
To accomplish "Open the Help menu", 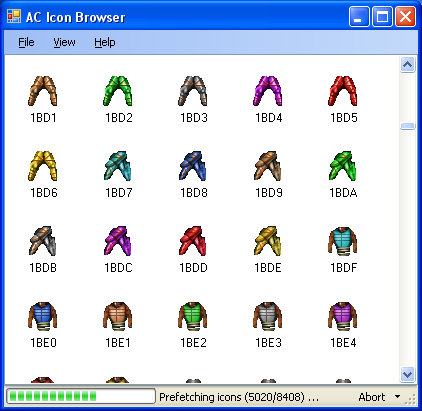I will 105,42.
